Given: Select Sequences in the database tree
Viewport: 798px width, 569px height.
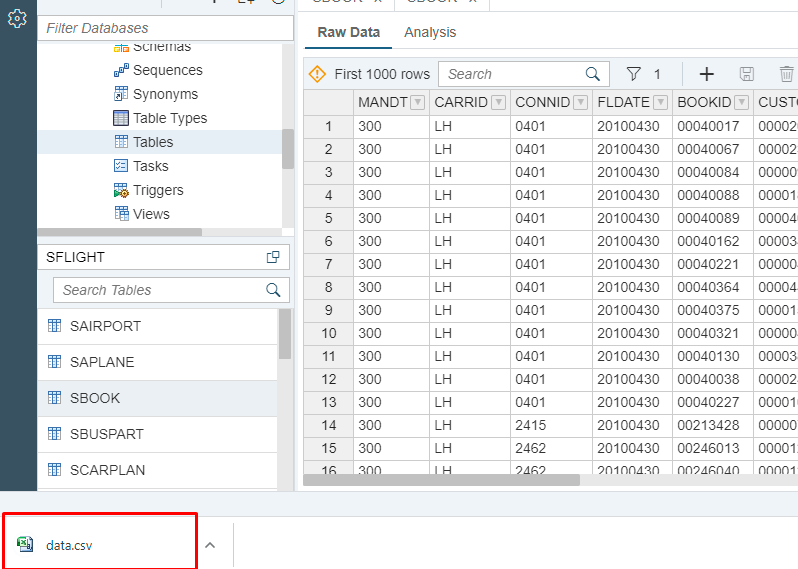Looking at the screenshot, I should [167, 70].
